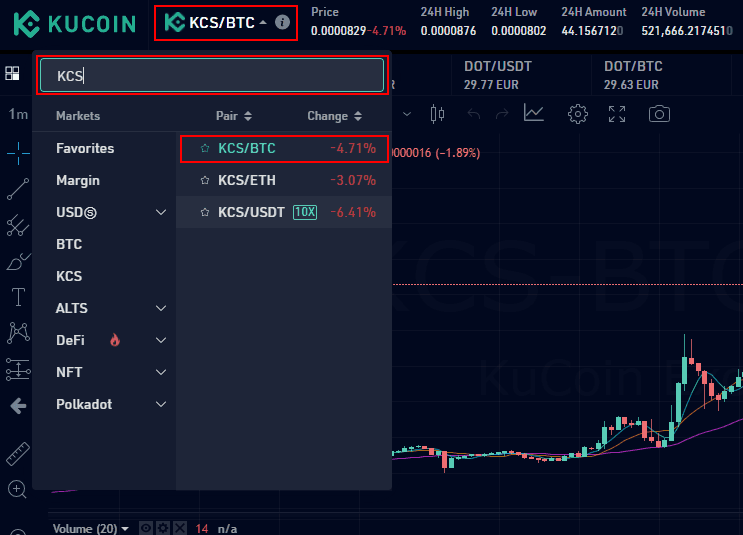Select the ruler measure tool
This screenshot has width=743, height=535.
tap(17, 454)
